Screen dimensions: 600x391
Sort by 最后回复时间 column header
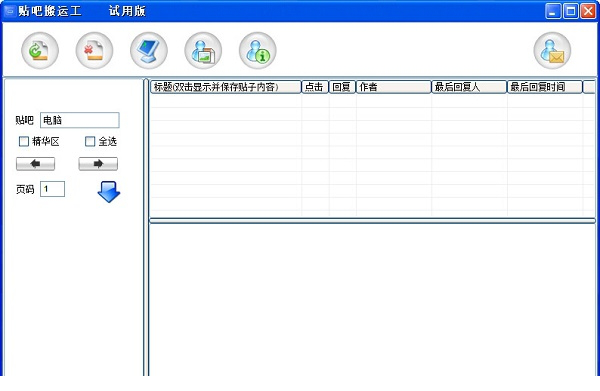545,87
